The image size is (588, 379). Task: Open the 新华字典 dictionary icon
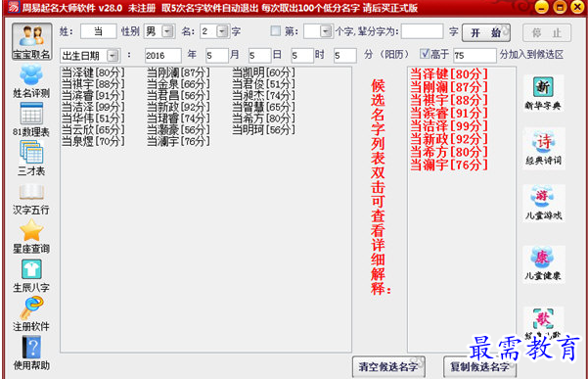(x=543, y=93)
